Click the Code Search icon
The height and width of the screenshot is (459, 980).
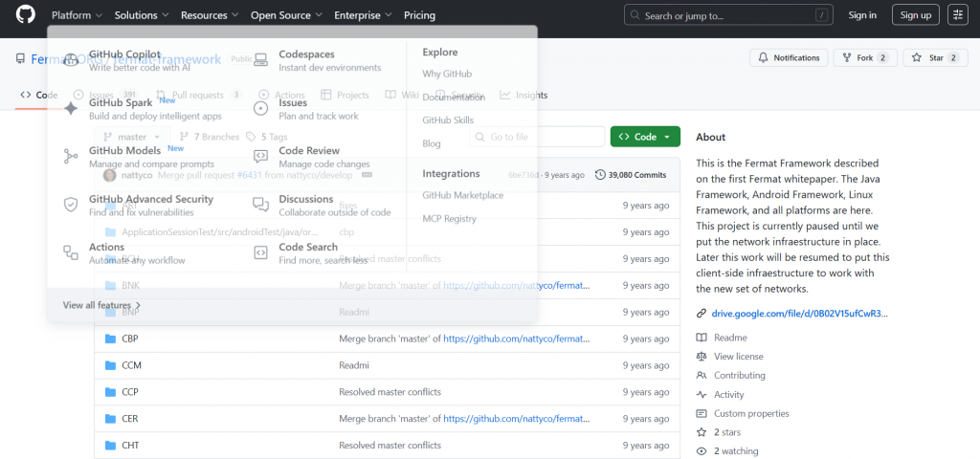tap(260, 252)
